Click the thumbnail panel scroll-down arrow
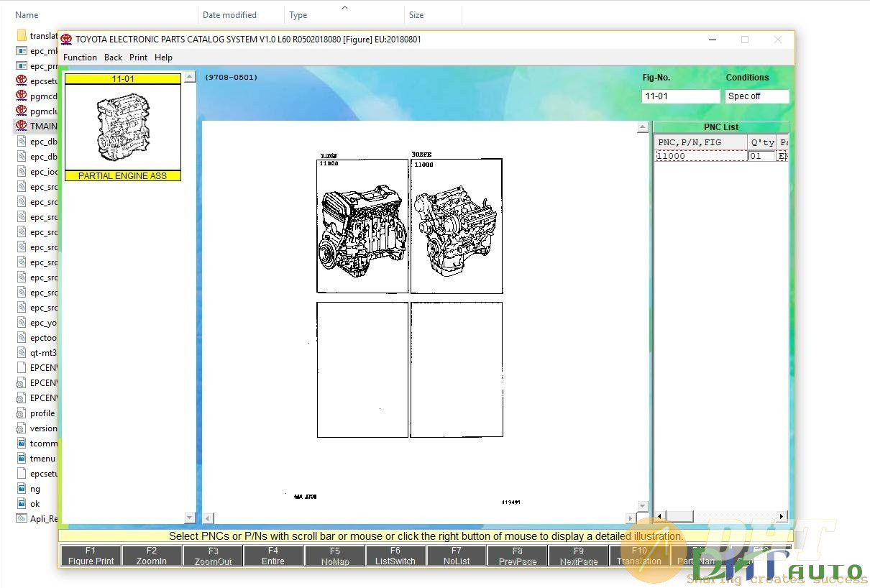This screenshot has width=870, height=588. pyautogui.click(x=190, y=518)
